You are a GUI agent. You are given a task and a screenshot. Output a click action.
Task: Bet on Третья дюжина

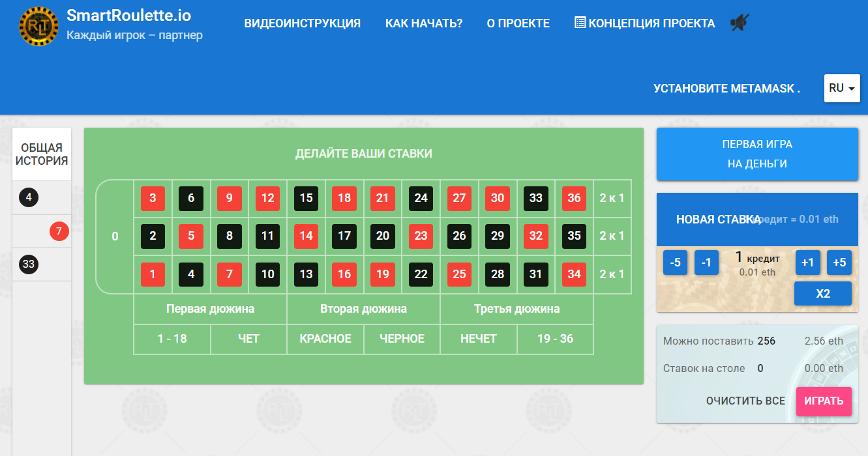516,309
